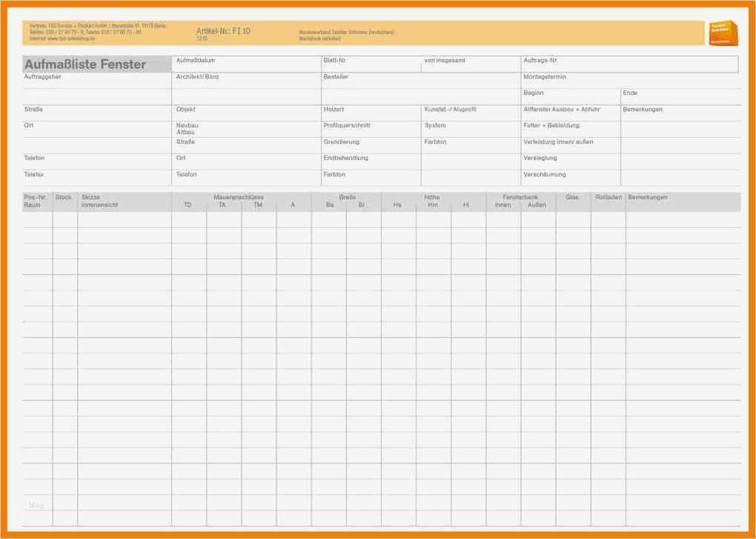Select 'Altfenster Ausbau + Abfuhr' label
The image size is (756, 539).
(562, 110)
